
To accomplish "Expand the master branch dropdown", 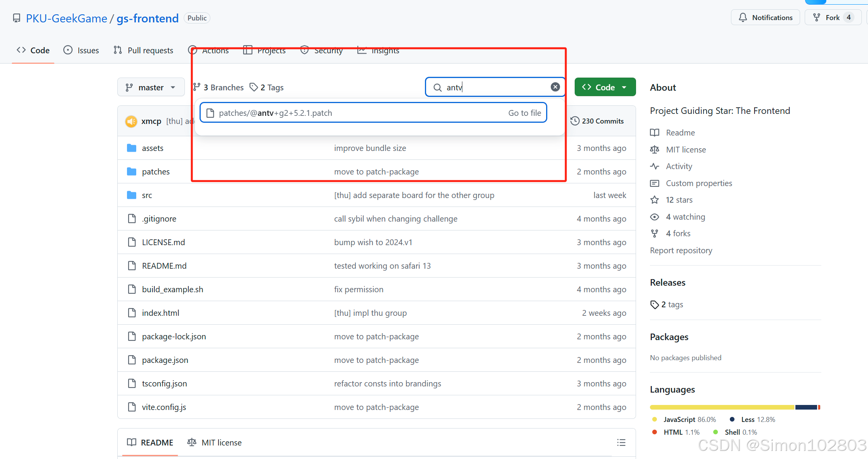I will (x=151, y=88).
